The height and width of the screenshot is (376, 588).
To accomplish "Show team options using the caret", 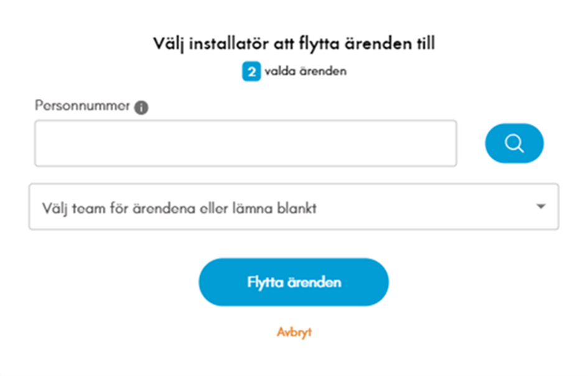I will [x=540, y=206].
